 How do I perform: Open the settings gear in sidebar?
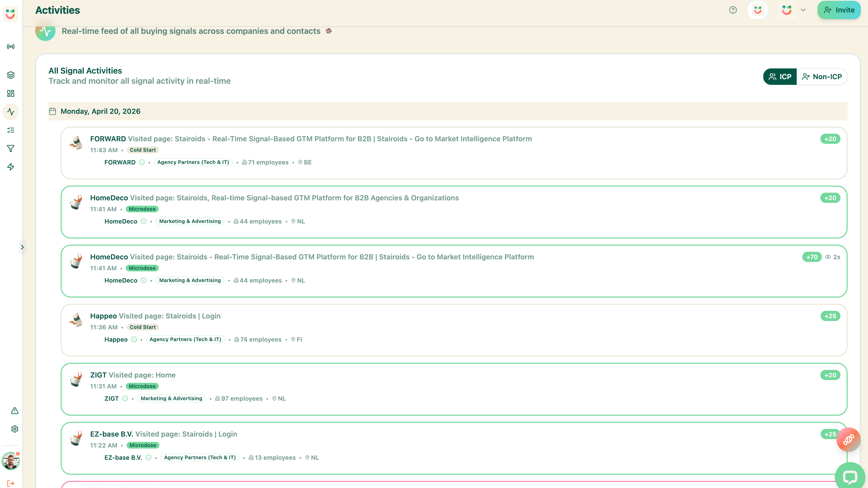[x=15, y=429]
